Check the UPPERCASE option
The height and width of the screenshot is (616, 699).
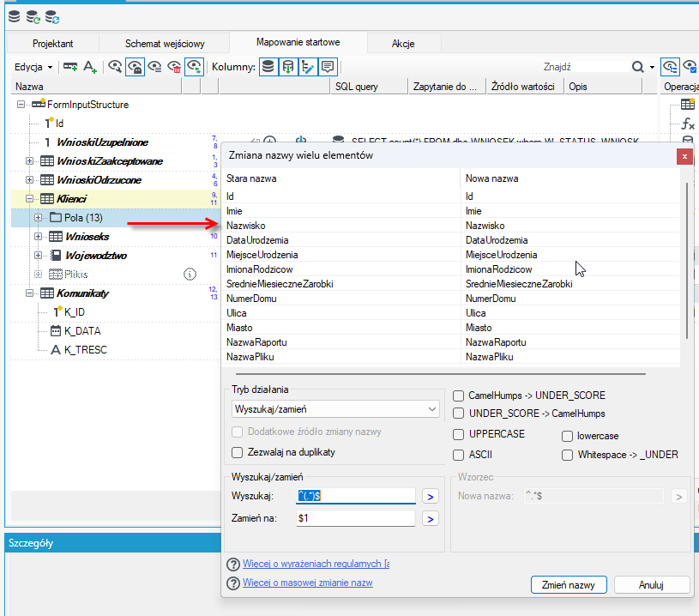(x=458, y=434)
